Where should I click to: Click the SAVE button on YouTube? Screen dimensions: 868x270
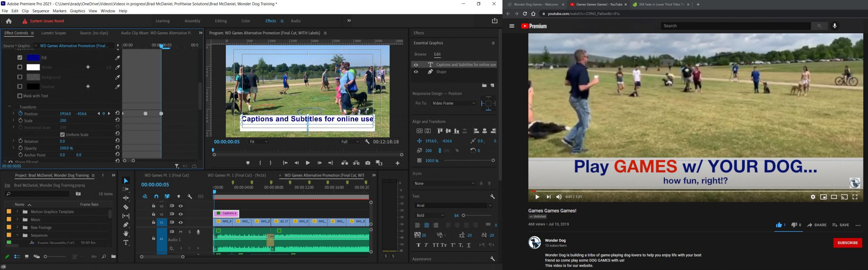(840, 225)
